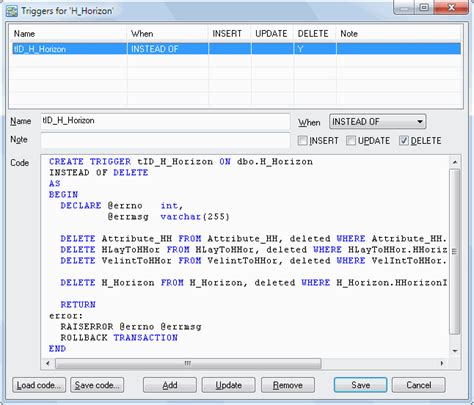The width and height of the screenshot is (474, 405).
Task: Click the horizontal scrollbar thumb in code editor
Action: coord(188,363)
